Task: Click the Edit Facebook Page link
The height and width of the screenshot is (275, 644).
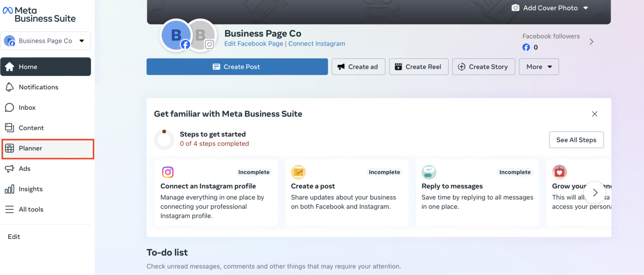Action: point(254,44)
